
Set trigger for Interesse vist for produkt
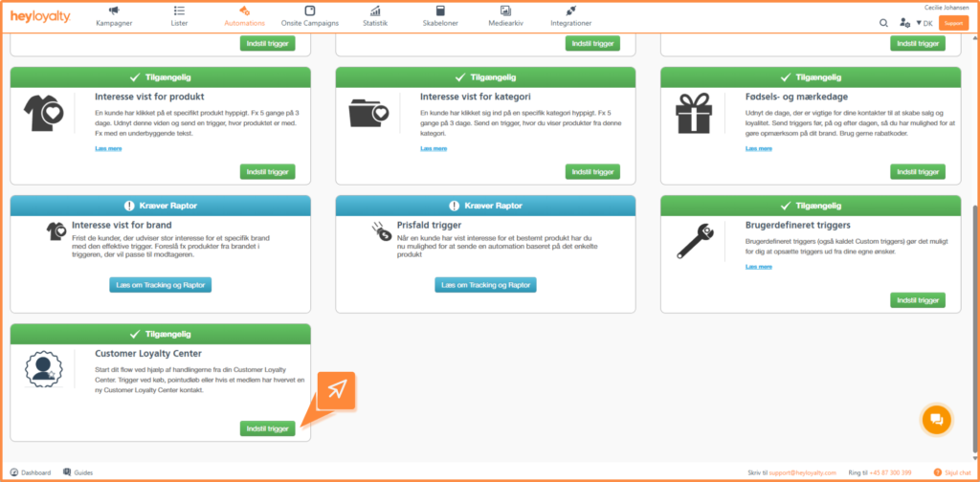coord(267,172)
